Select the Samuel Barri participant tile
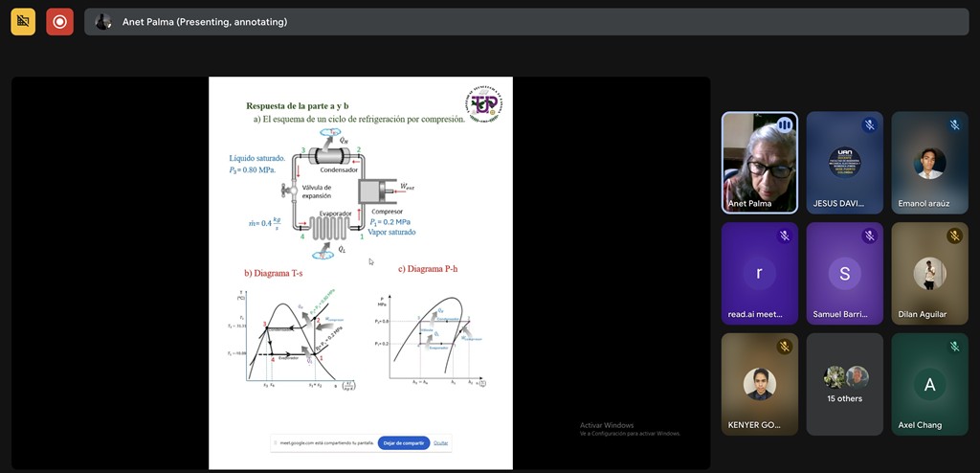 [844, 273]
